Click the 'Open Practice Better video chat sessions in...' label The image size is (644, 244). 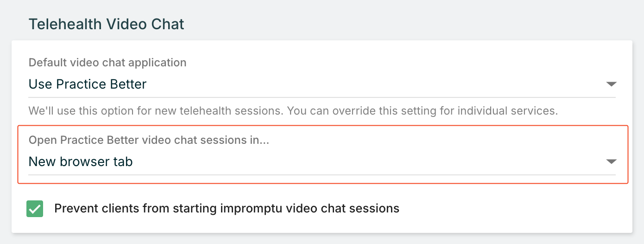coord(149,140)
